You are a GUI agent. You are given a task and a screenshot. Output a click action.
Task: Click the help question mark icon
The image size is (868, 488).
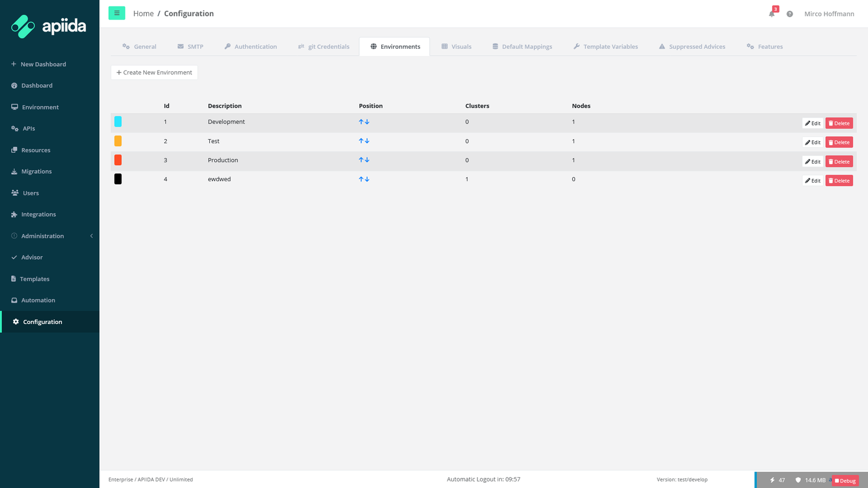[789, 14]
